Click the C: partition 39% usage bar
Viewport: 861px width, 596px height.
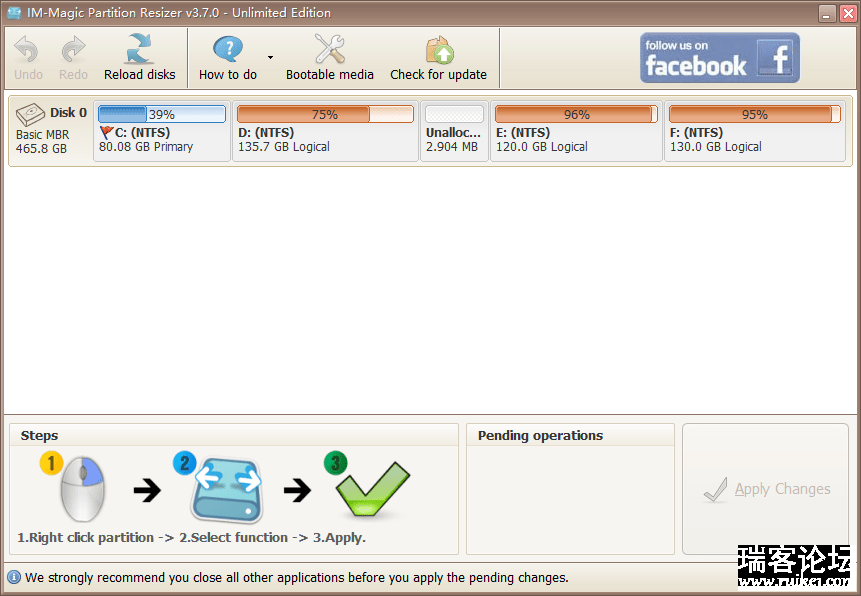pos(162,114)
